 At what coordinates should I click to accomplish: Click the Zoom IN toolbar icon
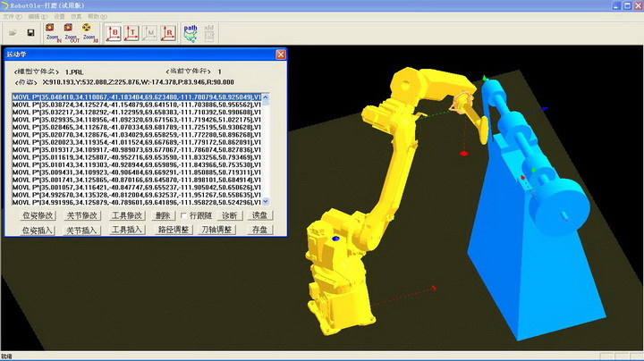51,33
